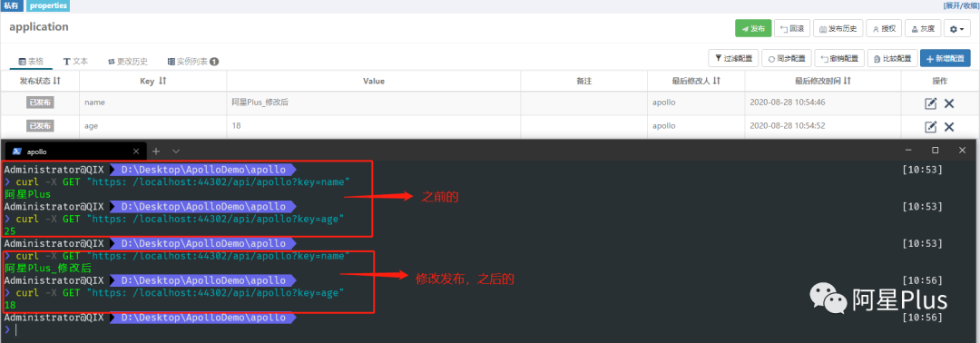Click terminal output 25
980x343 pixels.
coord(10,231)
